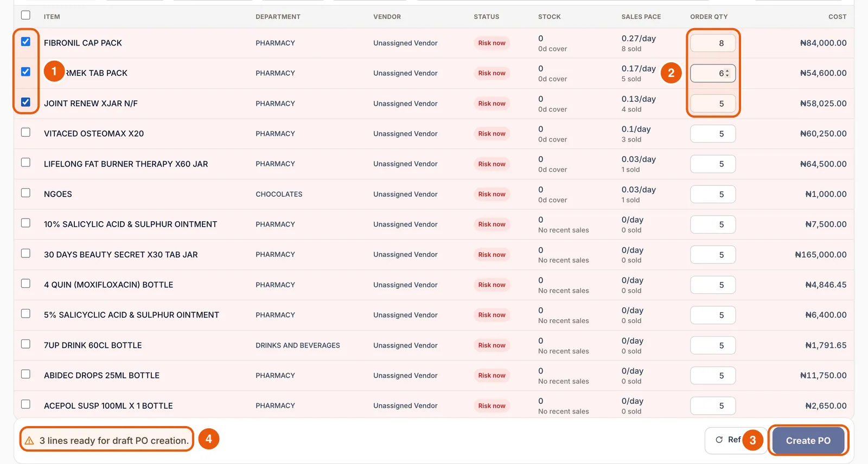Click DRINKS AND BEVERAGES department cell

pos(298,345)
